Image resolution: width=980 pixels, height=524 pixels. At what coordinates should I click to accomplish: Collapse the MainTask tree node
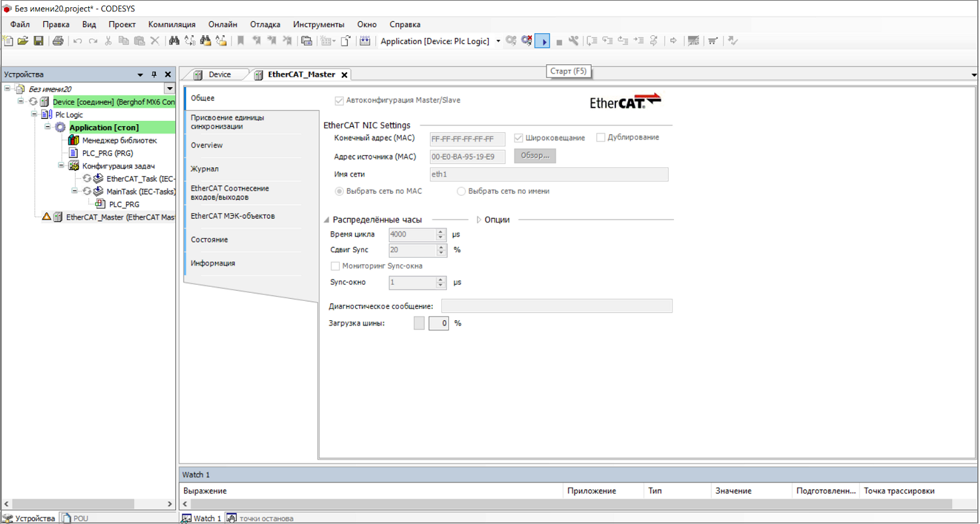pos(74,191)
